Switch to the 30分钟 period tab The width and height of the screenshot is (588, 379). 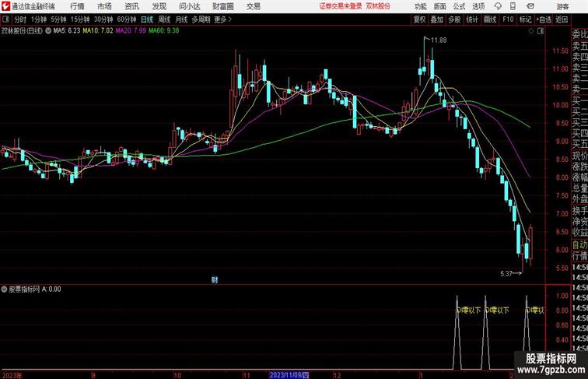pos(103,19)
